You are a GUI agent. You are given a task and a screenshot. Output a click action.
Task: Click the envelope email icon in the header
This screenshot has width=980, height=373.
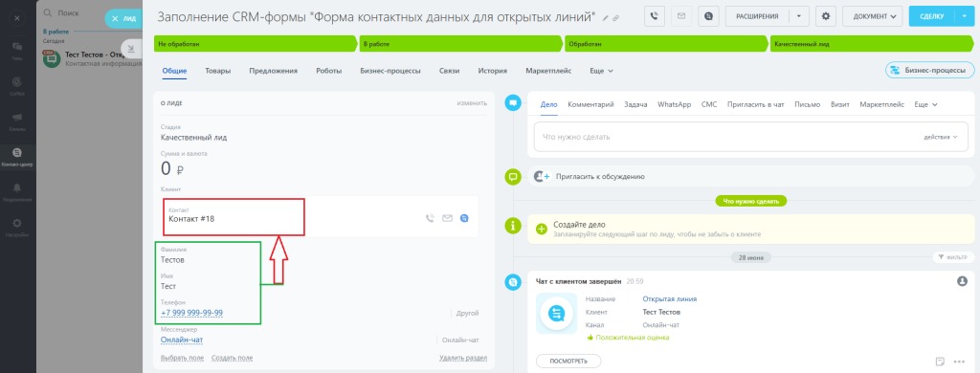tap(681, 15)
